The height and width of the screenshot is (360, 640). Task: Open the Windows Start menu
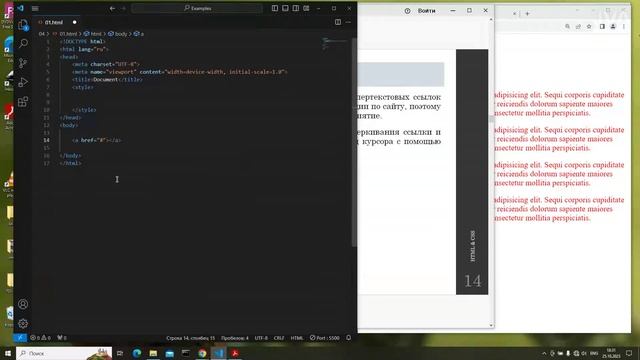7,353
